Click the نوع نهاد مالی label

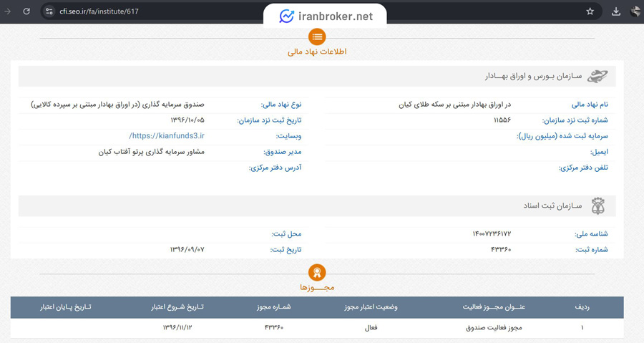[x=281, y=105]
